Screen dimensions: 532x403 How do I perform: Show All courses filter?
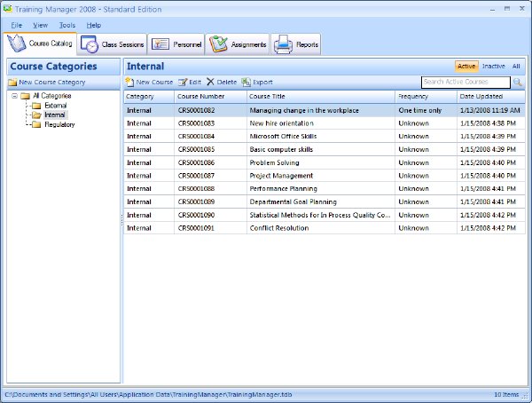pos(516,67)
